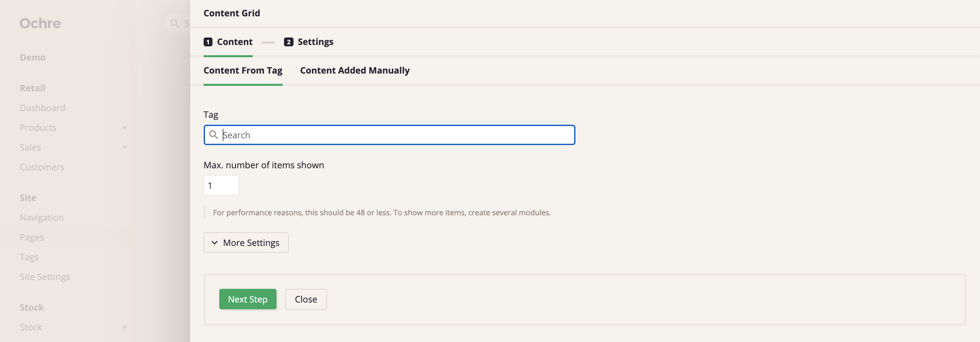980x342 pixels.
Task: Open Dashboard in the sidebar
Action: (x=43, y=108)
